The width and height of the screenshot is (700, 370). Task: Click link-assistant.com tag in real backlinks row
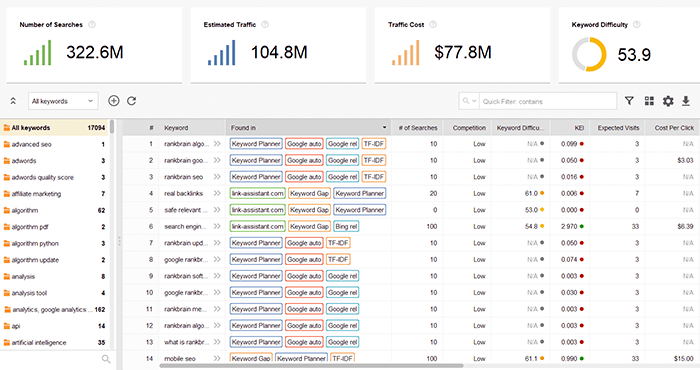pyautogui.click(x=258, y=193)
